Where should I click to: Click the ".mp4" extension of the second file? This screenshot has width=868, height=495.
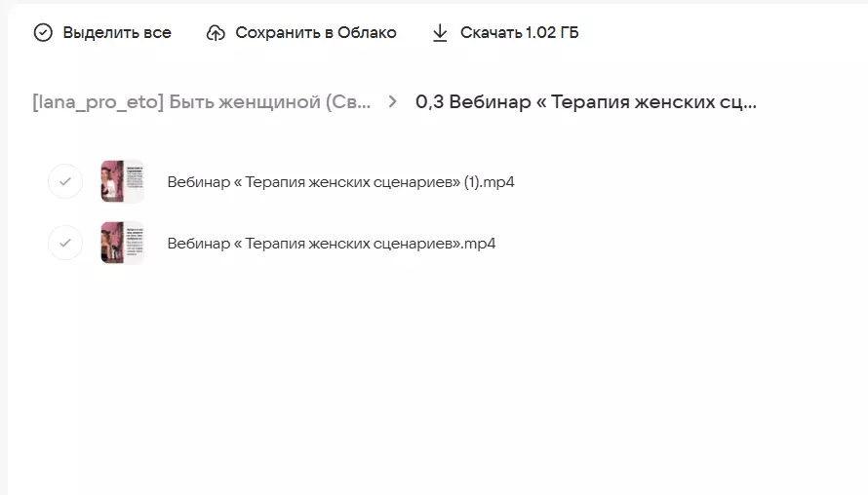479,244
